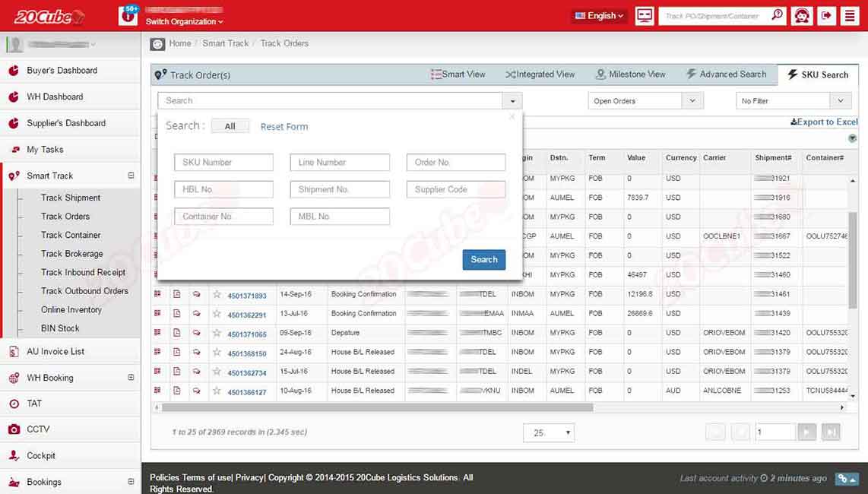Open the hamburger menu icon in the header
The width and height of the screenshot is (868, 494).
[850, 15]
